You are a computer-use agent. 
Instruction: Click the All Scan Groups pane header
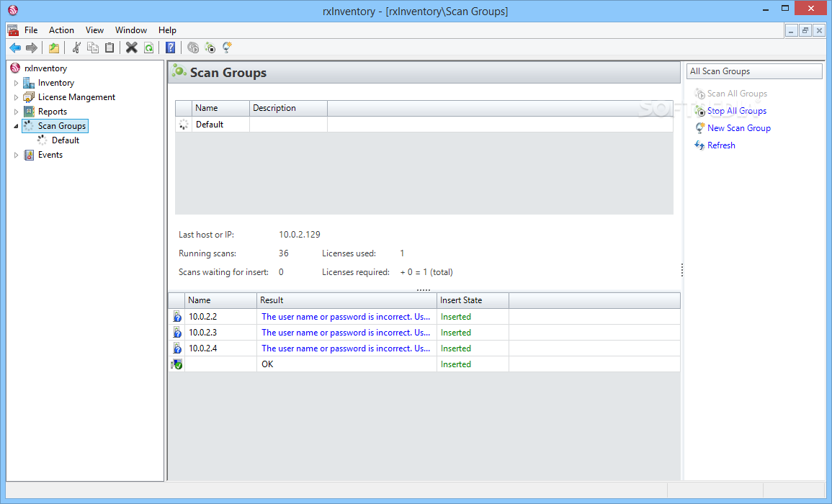click(754, 71)
